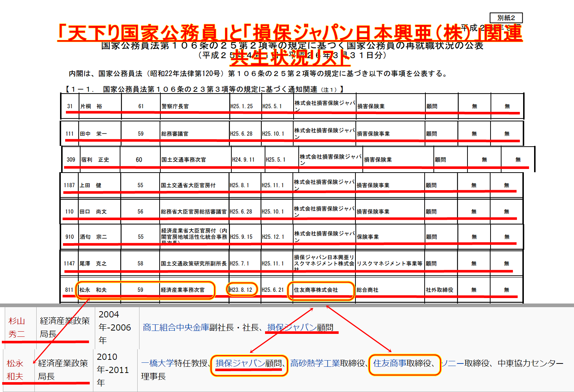Select the name 宿利 正史

95,160
